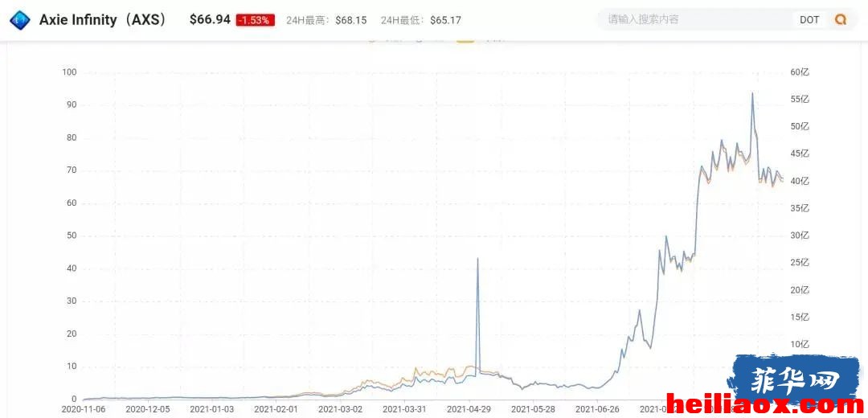Click the 2021-04-29 date label on x-axis

(469, 408)
